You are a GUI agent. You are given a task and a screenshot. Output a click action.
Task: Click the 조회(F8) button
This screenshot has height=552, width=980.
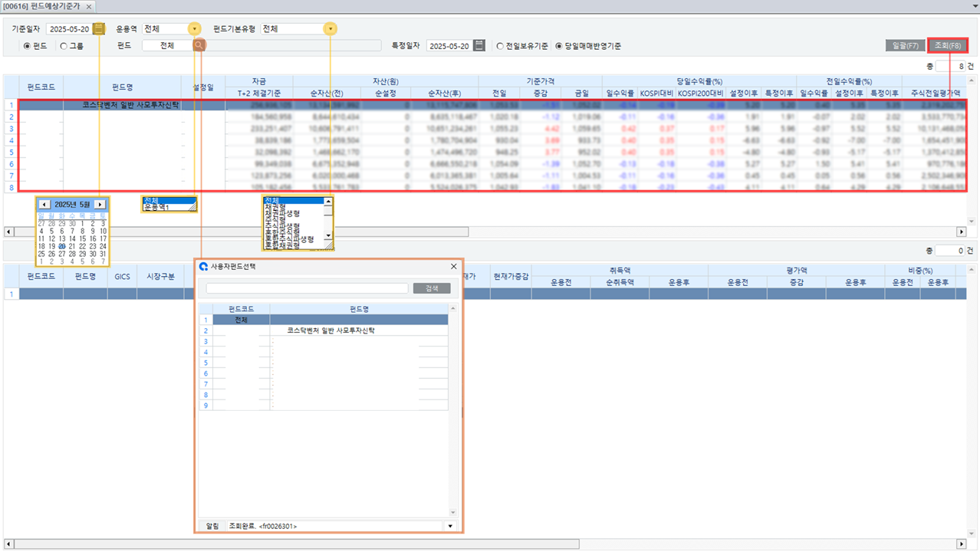click(948, 46)
